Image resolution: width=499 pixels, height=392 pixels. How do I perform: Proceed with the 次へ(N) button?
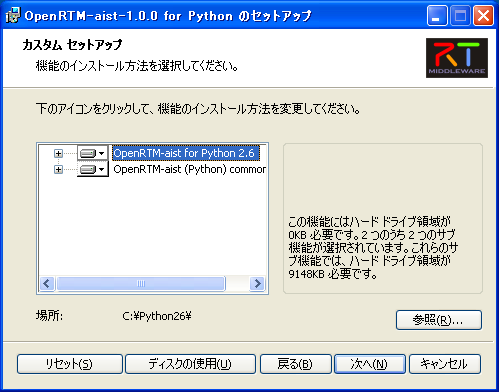370,364
